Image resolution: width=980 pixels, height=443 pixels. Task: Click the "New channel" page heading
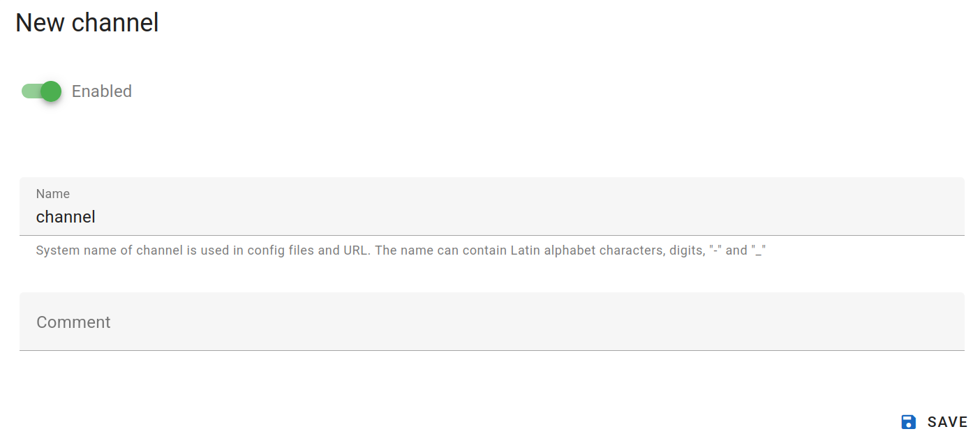87,23
